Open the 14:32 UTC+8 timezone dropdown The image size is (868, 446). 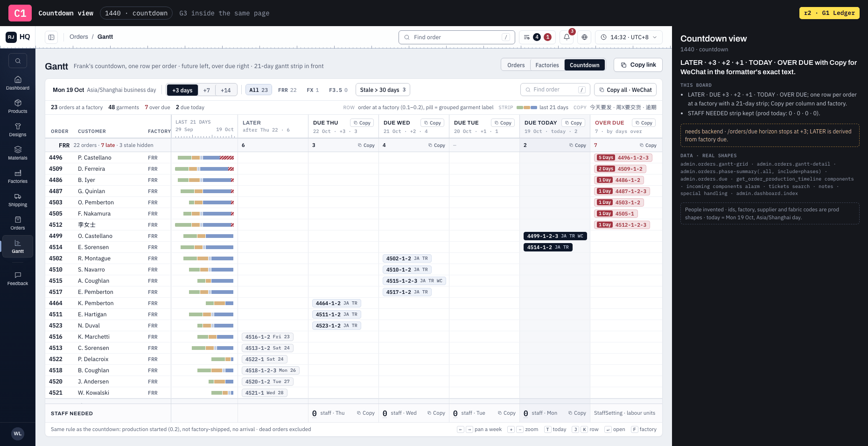pyautogui.click(x=629, y=37)
